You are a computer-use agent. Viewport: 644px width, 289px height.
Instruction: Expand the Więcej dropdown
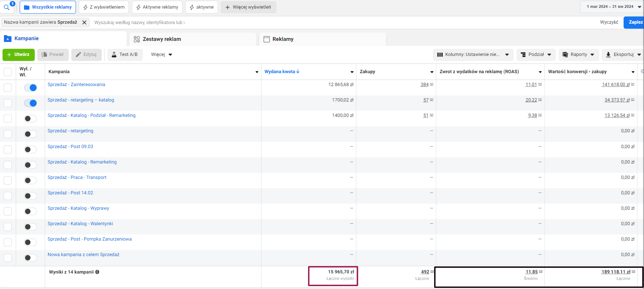pos(161,55)
